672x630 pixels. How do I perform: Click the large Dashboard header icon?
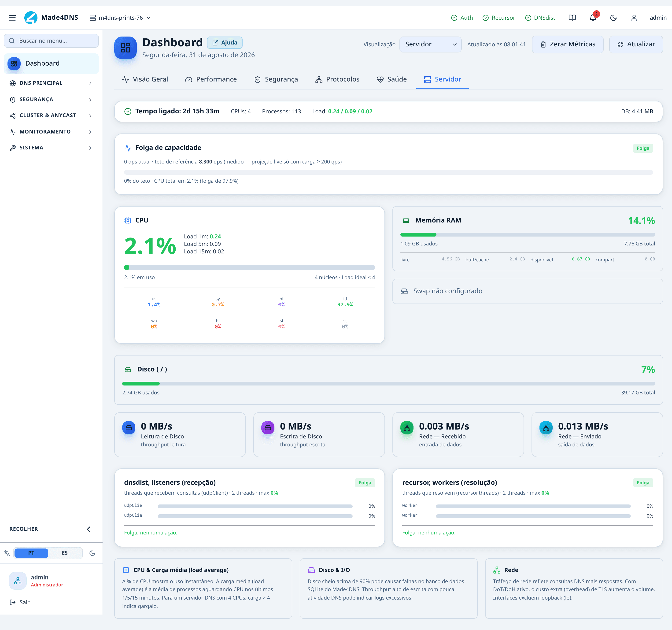[x=126, y=48]
